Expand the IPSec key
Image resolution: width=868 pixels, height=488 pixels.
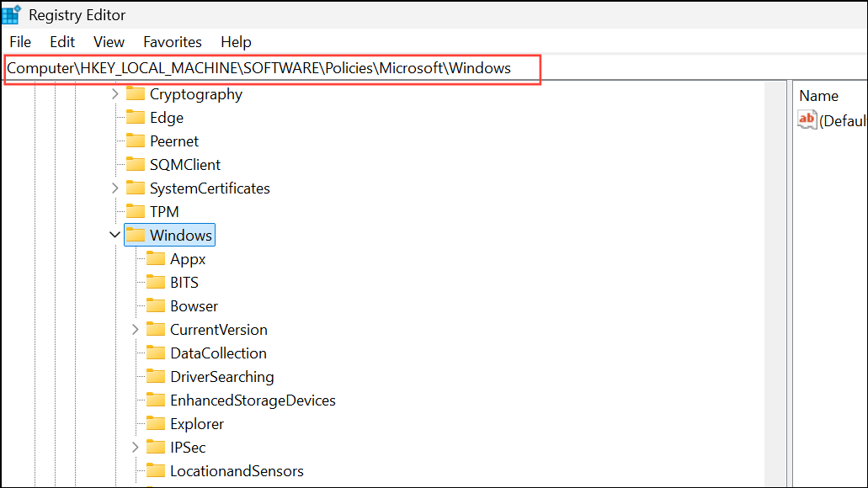pos(136,448)
